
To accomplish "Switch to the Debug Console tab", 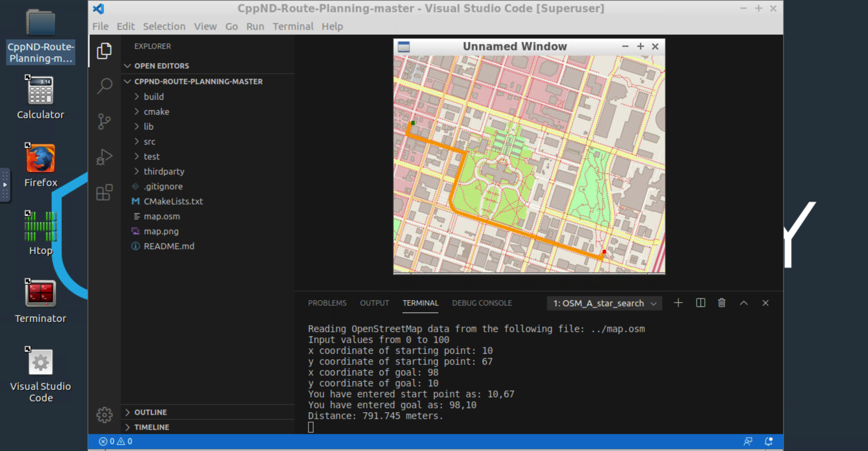I will (x=482, y=303).
